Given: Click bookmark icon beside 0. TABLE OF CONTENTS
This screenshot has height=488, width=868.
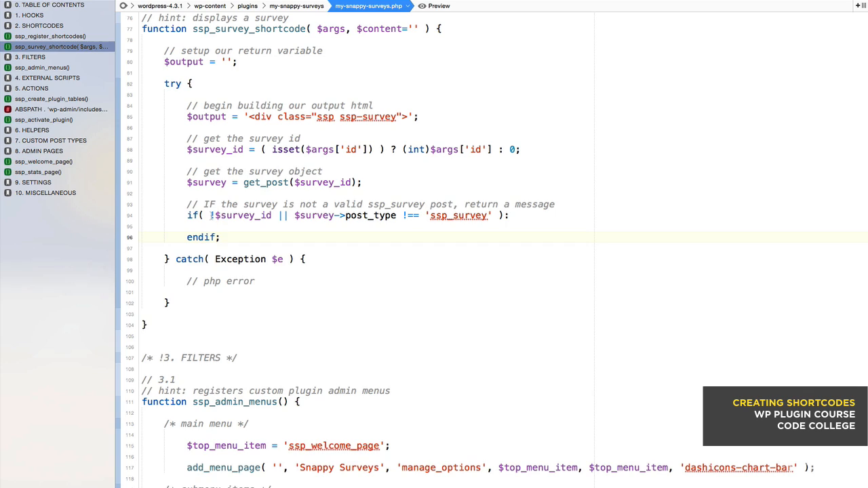Looking at the screenshot, I should [x=8, y=5].
